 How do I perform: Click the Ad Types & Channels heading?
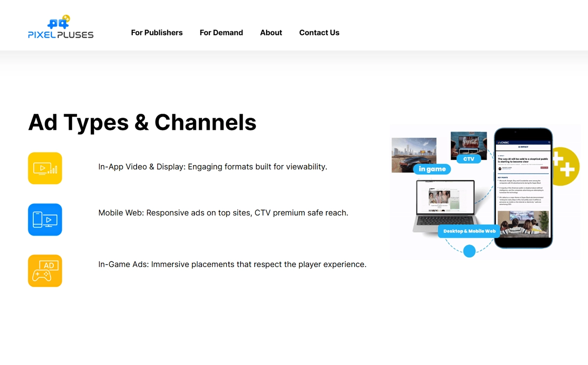142,122
